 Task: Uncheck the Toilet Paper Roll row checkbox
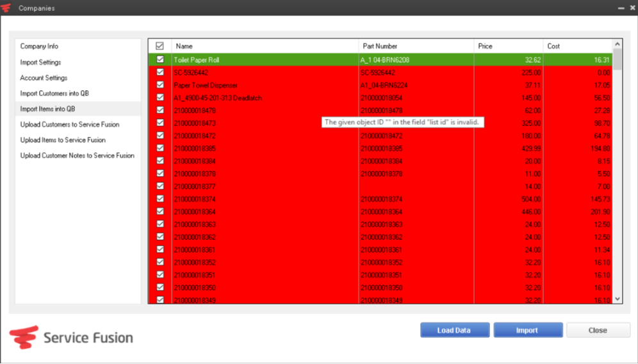[160, 59]
